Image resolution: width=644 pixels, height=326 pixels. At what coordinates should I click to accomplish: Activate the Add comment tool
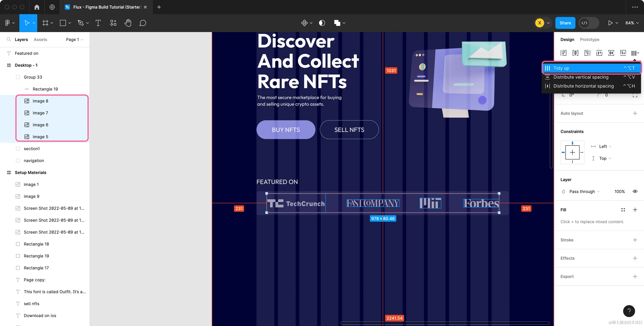coord(142,23)
